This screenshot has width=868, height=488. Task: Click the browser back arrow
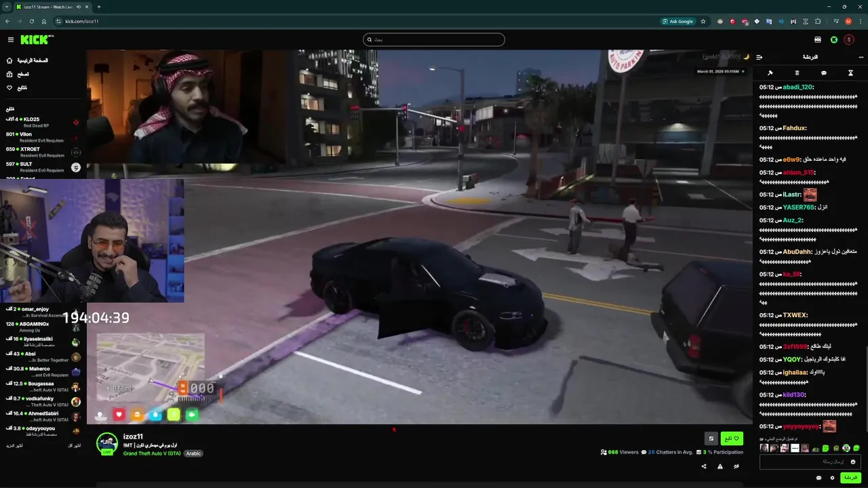(x=7, y=21)
